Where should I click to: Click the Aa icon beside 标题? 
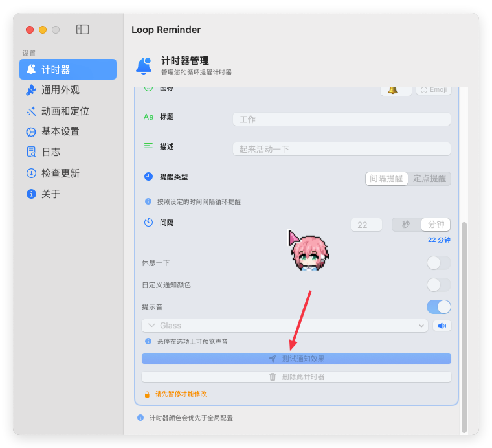point(148,117)
